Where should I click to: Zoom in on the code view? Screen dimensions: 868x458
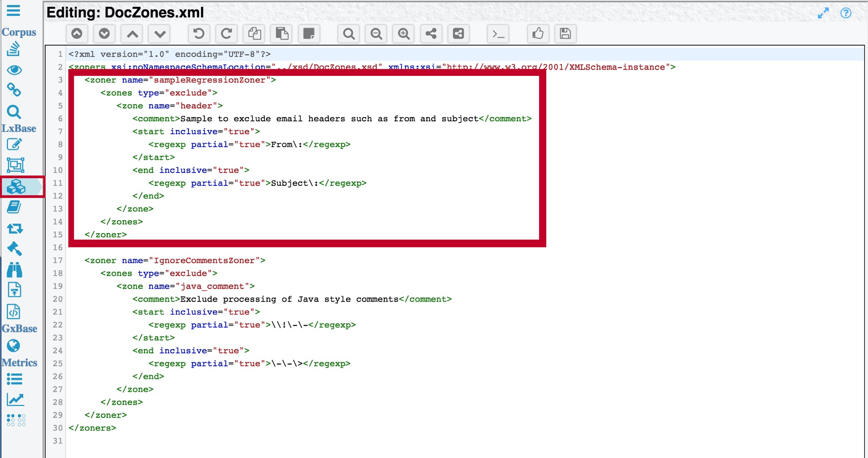point(403,34)
